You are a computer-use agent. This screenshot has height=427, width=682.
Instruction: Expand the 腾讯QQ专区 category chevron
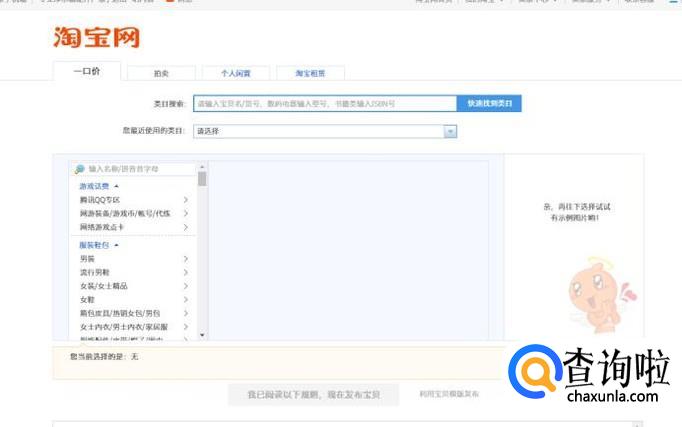[186, 200]
